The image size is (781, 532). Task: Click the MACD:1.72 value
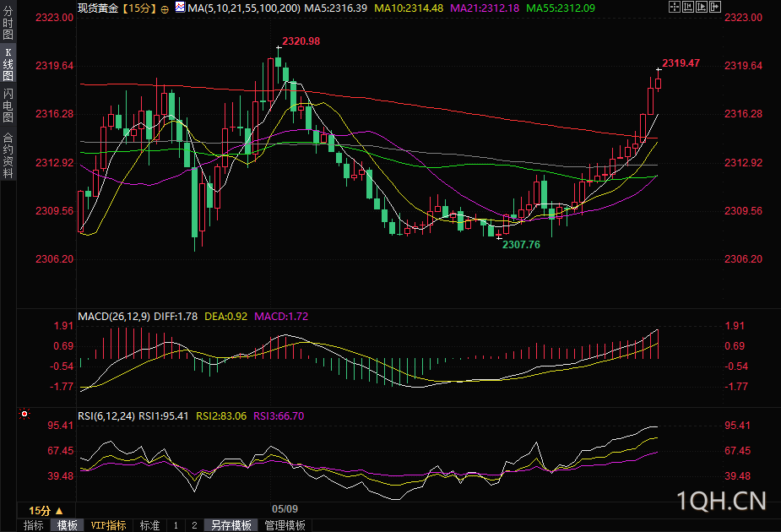[x=281, y=317]
